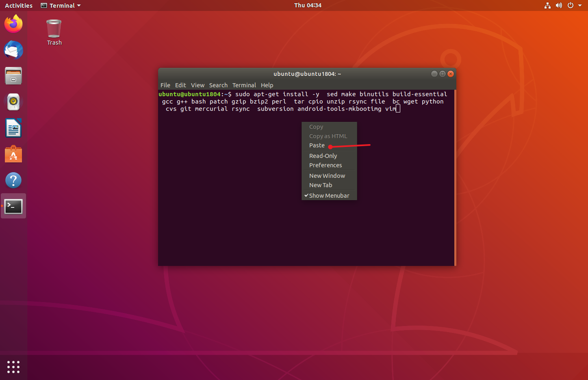588x380 pixels.
Task: Click the Terminal icon in the dock
Action: (x=13, y=206)
